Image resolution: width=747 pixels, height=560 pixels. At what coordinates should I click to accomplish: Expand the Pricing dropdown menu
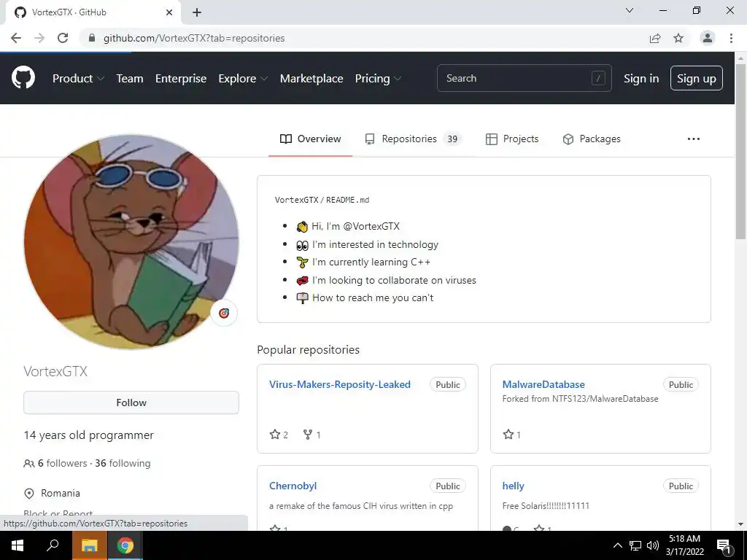(378, 79)
